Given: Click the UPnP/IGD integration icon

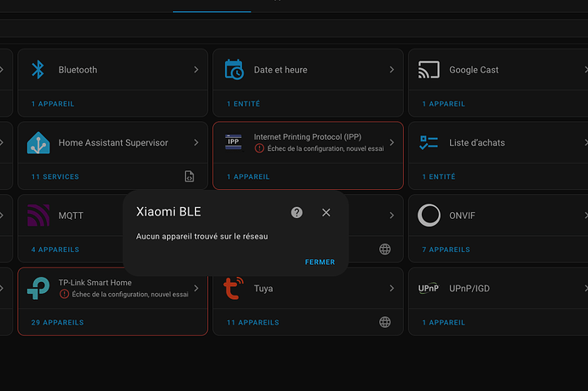Looking at the screenshot, I should pyautogui.click(x=429, y=289).
